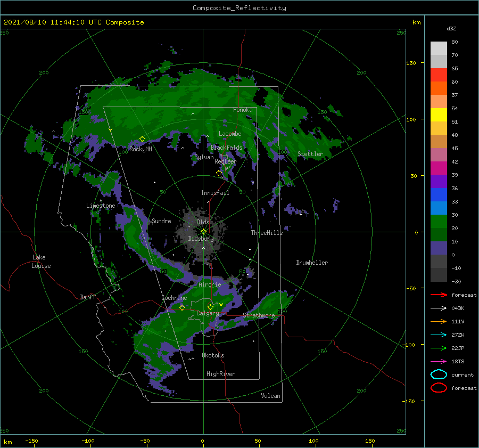
Task: Click the 39 dBZ magenta color swatch
Action: coord(439,168)
